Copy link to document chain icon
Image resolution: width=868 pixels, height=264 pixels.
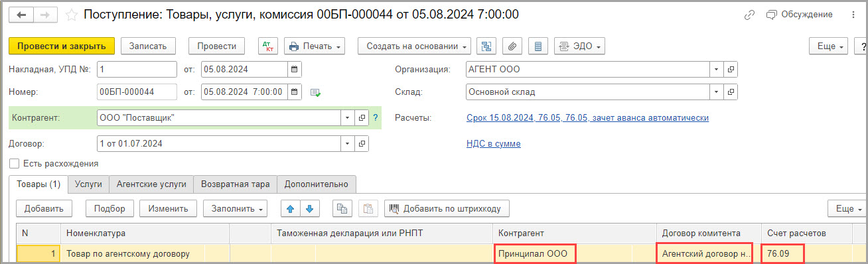750,14
